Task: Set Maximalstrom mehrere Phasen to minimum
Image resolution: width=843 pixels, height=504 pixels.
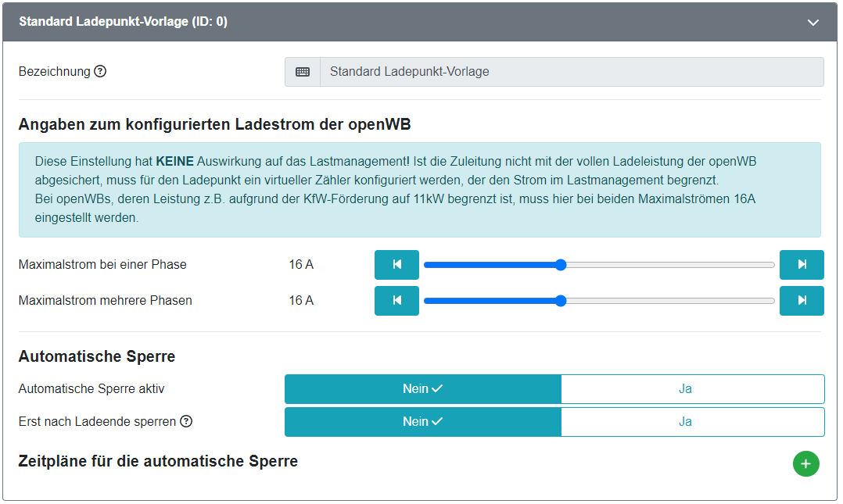Action: coord(396,301)
